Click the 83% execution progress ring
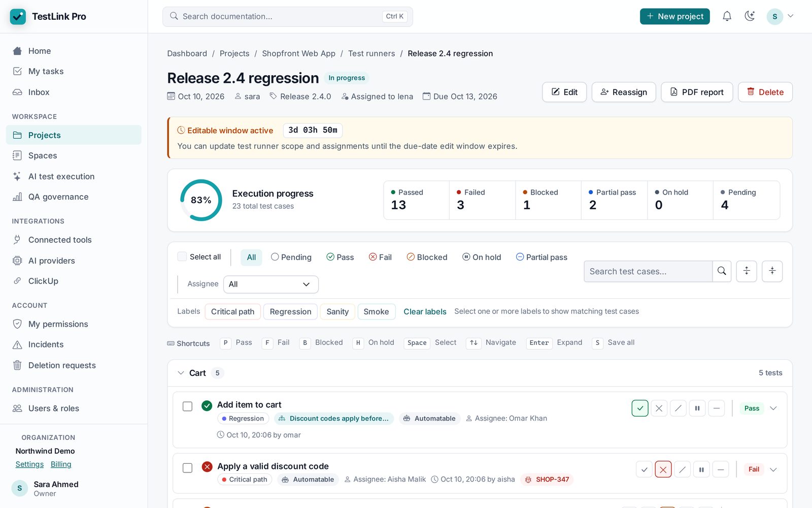The height and width of the screenshot is (508, 812). (201, 200)
